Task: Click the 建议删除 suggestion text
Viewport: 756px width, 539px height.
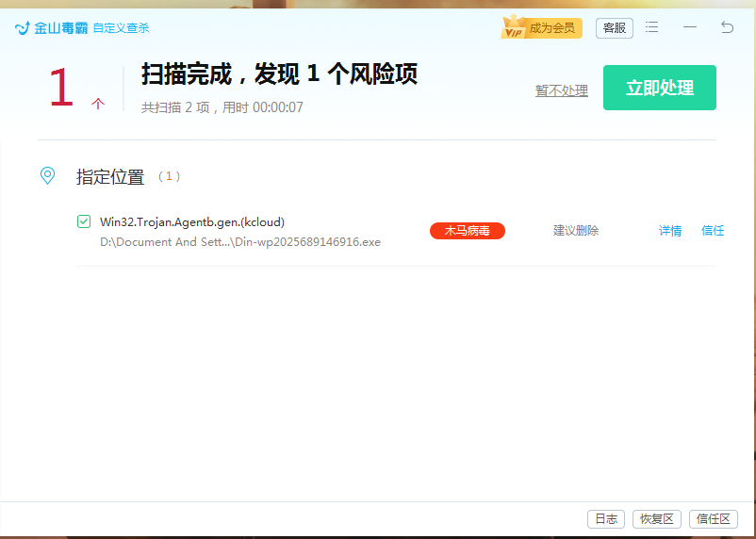Action: coord(576,231)
